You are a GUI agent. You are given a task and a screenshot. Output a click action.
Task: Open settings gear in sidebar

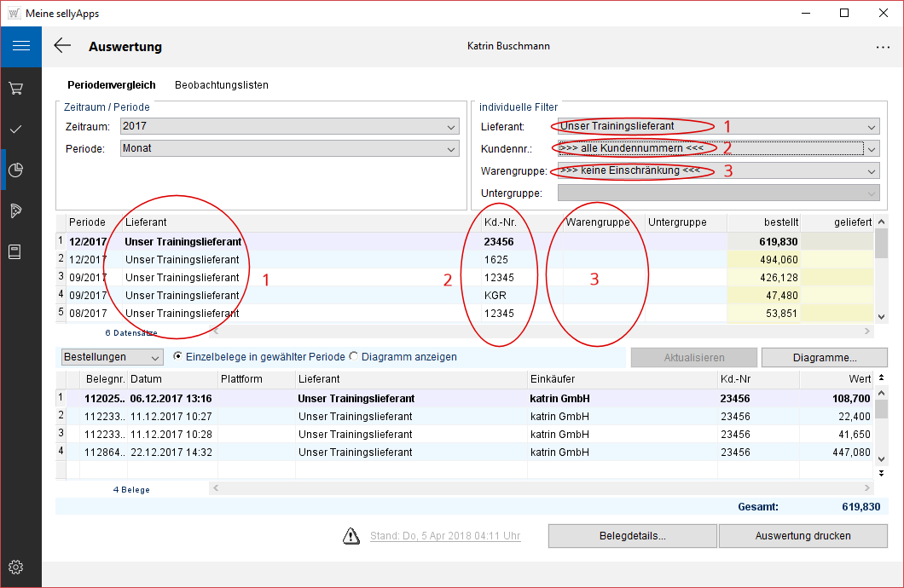tap(15, 567)
